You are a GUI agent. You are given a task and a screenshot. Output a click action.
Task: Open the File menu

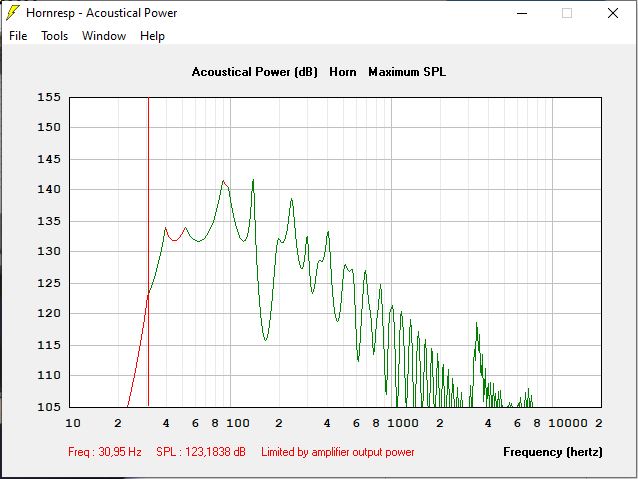(18, 36)
